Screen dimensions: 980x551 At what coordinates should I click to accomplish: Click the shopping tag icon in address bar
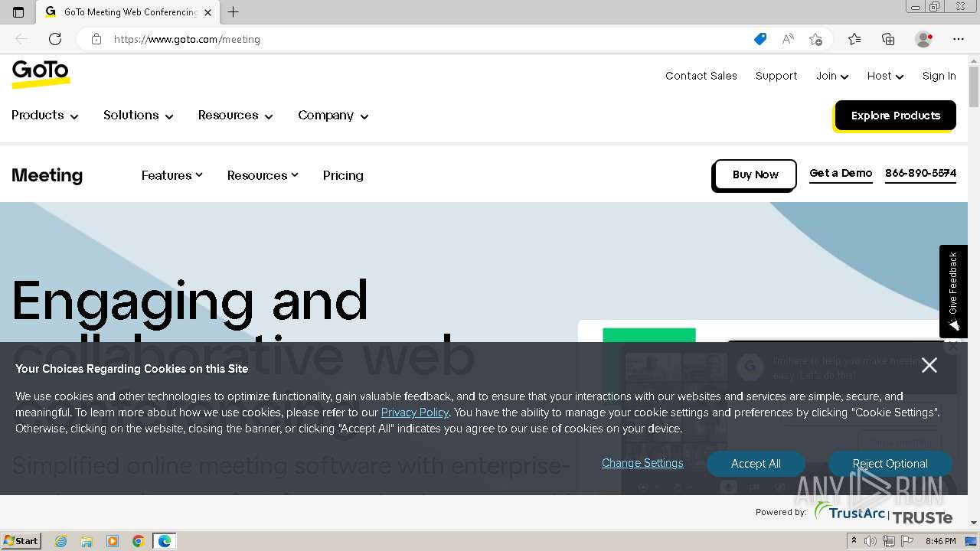[760, 39]
